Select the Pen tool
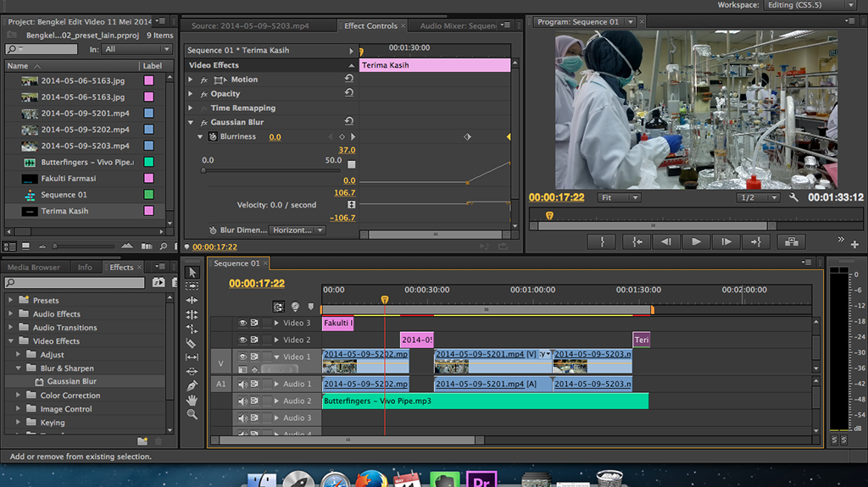 tap(192, 385)
